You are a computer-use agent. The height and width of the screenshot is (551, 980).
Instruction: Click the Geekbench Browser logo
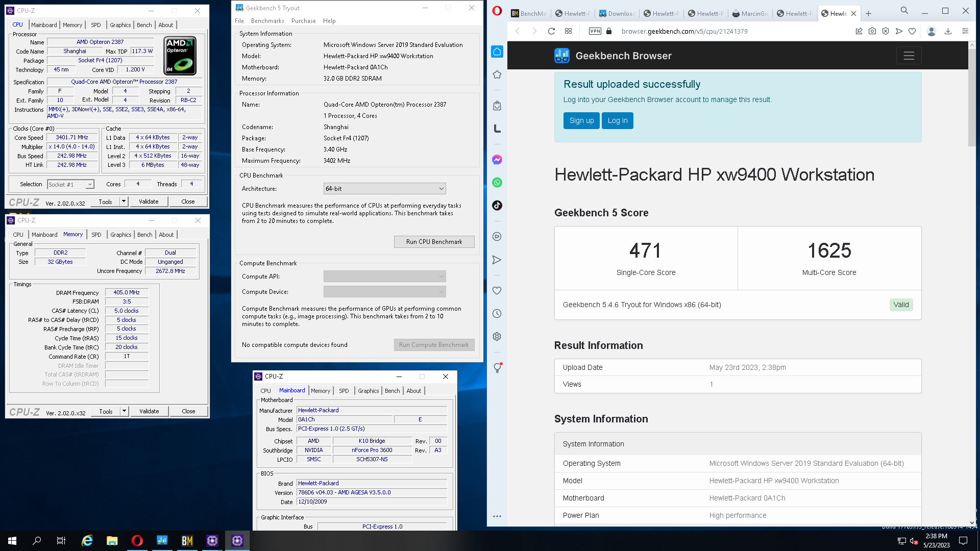[x=562, y=56]
